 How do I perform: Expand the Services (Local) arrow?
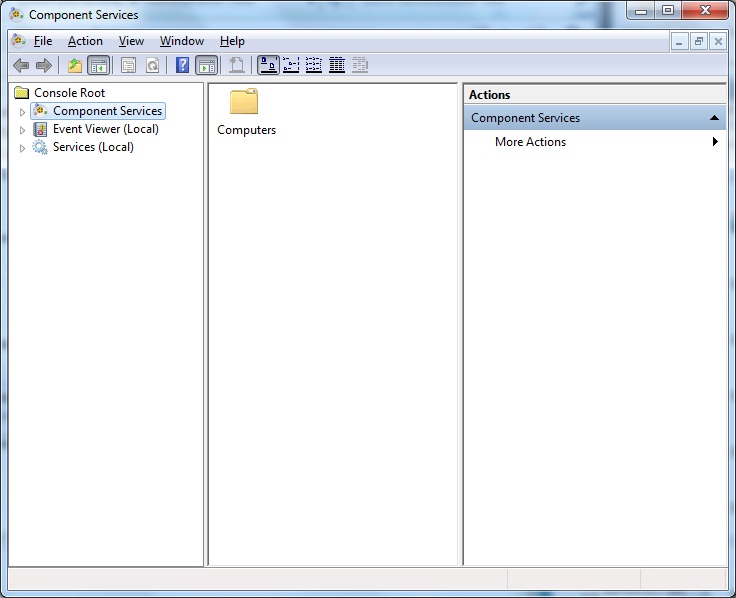pos(22,148)
